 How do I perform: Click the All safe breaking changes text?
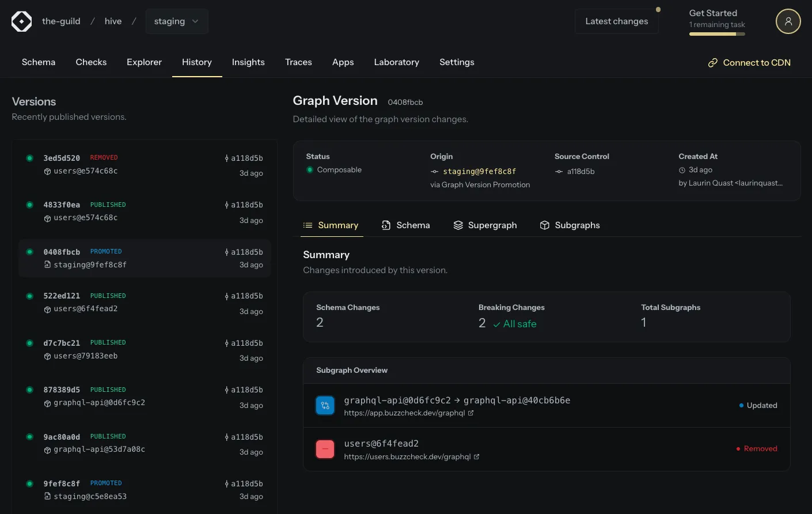click(519, 324)
